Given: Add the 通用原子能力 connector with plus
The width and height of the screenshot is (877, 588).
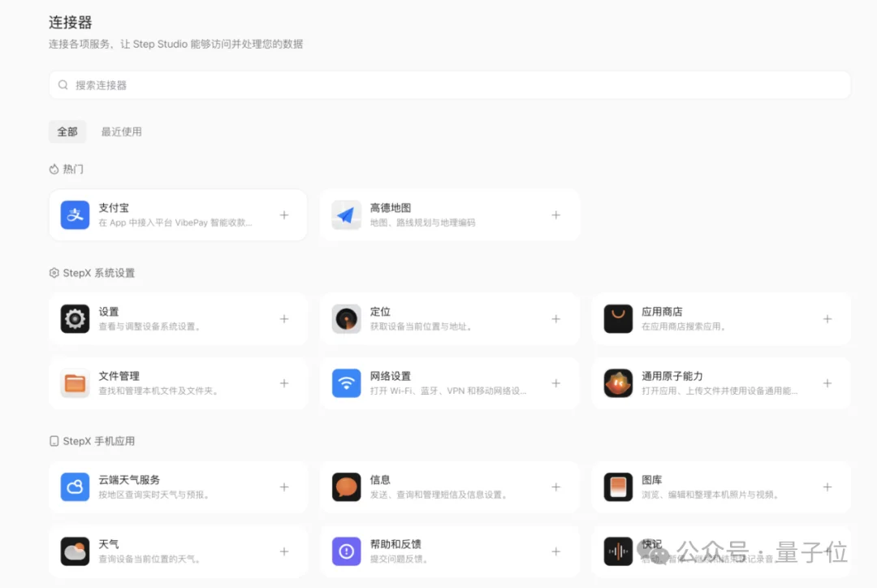Looking at the screenshot, I should [x=827, y=383].
